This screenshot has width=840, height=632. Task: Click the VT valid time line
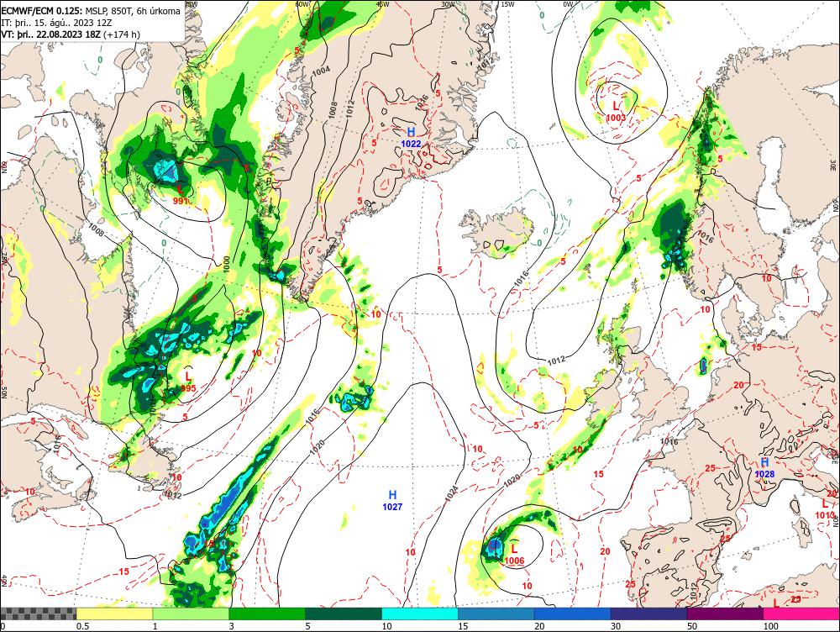pos(71,34)
